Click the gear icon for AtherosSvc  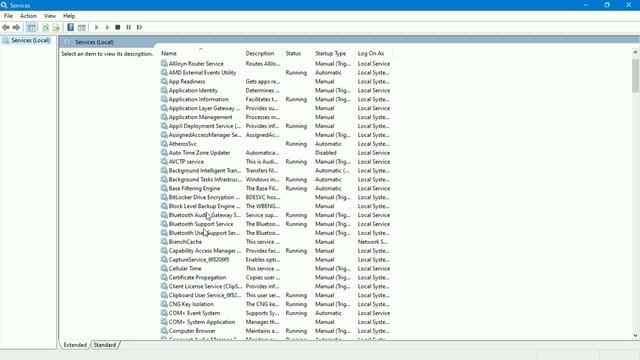(x=164, y=144)
